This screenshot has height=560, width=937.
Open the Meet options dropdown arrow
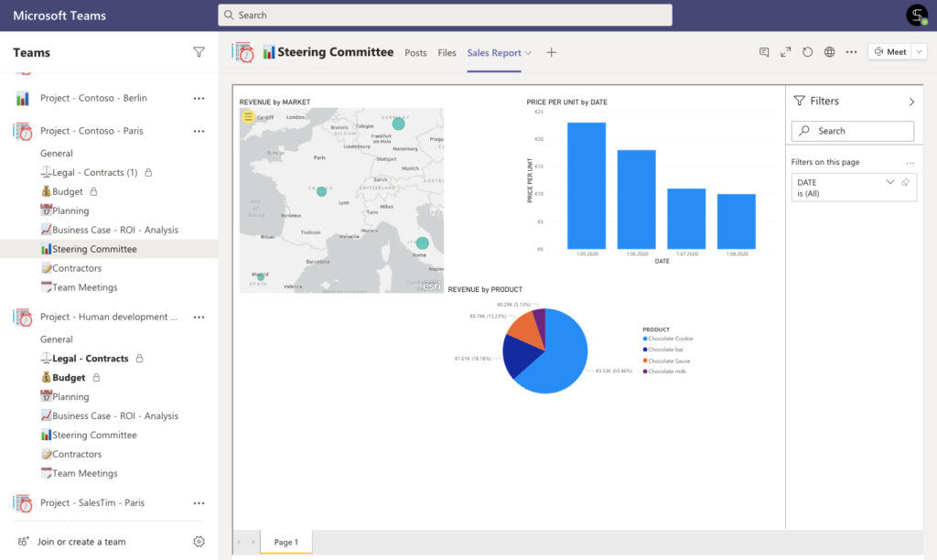[919, 52]
